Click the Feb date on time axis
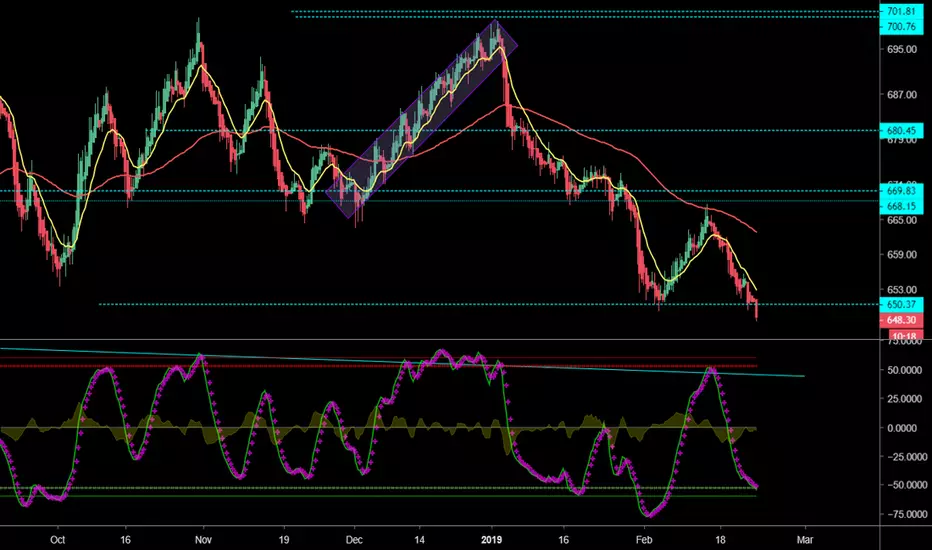Screen dimensions: 932x550 pyautogui.click(x=644, y=540)
